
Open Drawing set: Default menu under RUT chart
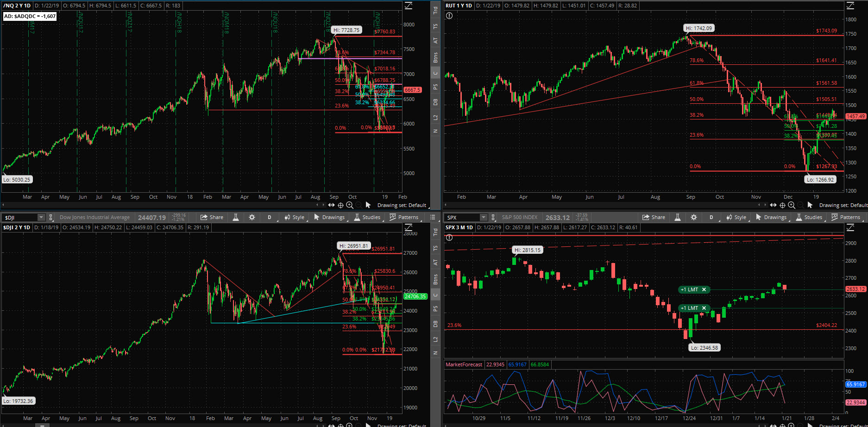tap(843, 205)
